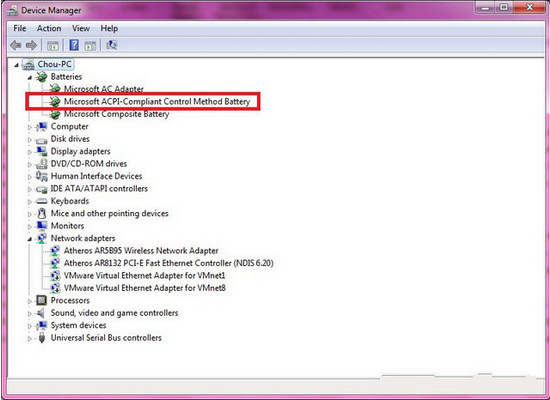
Task: Collapse the Batteries category
Action: click(30, 78)
